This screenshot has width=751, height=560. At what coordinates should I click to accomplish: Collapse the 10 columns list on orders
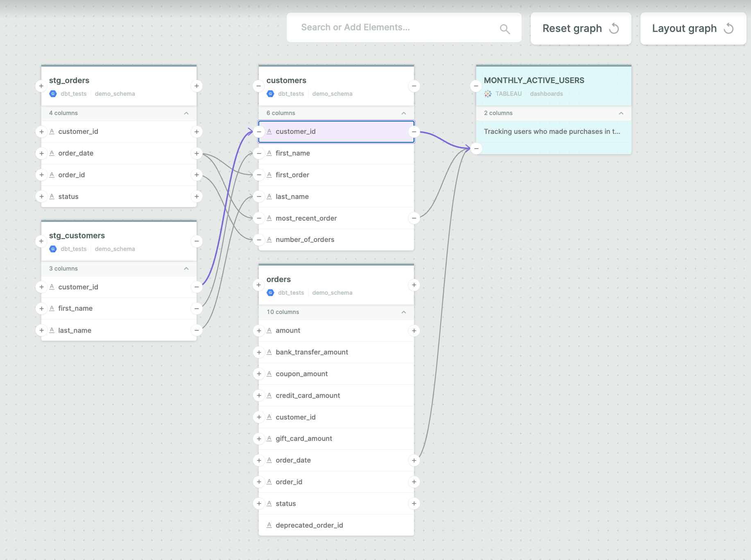404,312
